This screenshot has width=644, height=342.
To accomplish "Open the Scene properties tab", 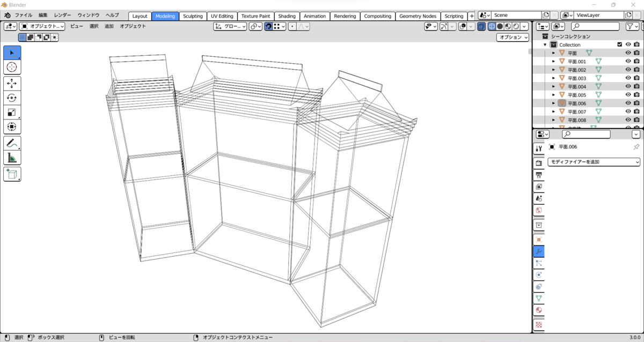I will click(539, 198).
